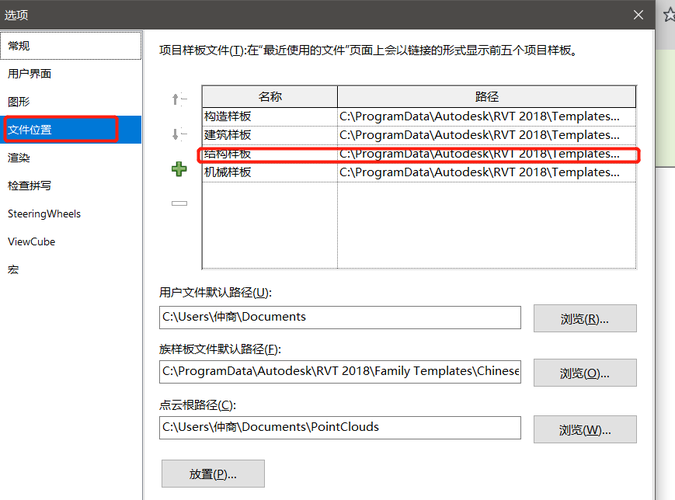
Task: Click the path cell of the 结构样板 row
Action: [x=487, y=154]
